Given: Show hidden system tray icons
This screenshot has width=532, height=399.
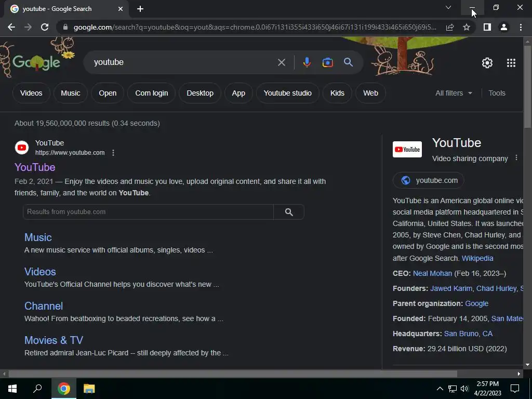Looking at the screenshot, I should pos(440,389).
